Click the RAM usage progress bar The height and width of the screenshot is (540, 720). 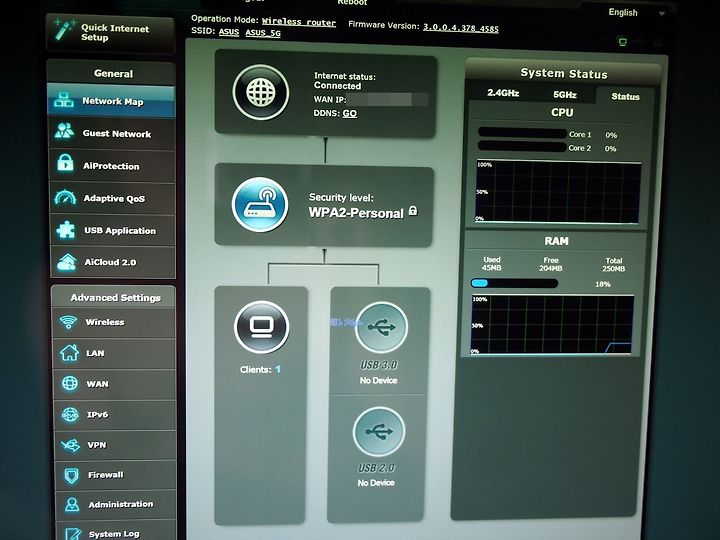[x=514, y=283]
